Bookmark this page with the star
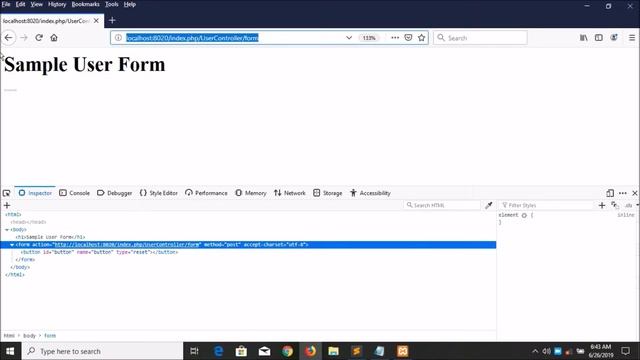Viewport: 640px width, 360px height. click(421, 38)
